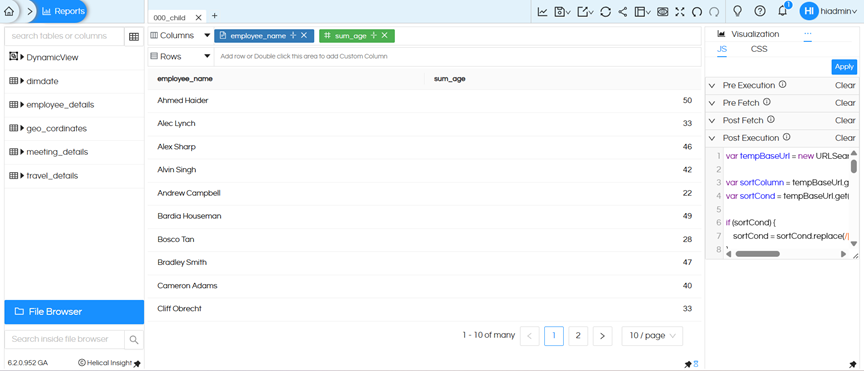Click the table grid icon beside search
This screenshot has width=864, height=371.
tap(133, 36)
